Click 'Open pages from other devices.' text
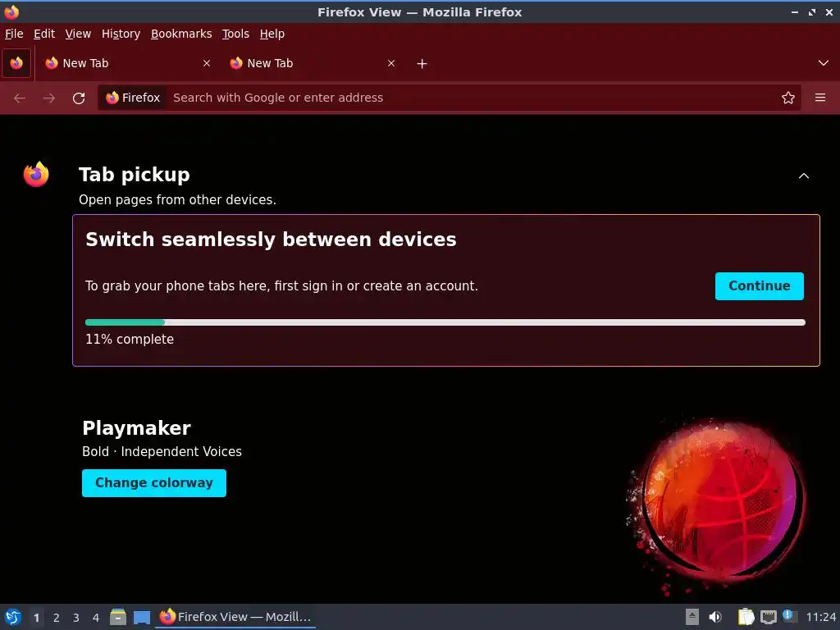This screenshot has height=630, width=840. coord(177,200)
